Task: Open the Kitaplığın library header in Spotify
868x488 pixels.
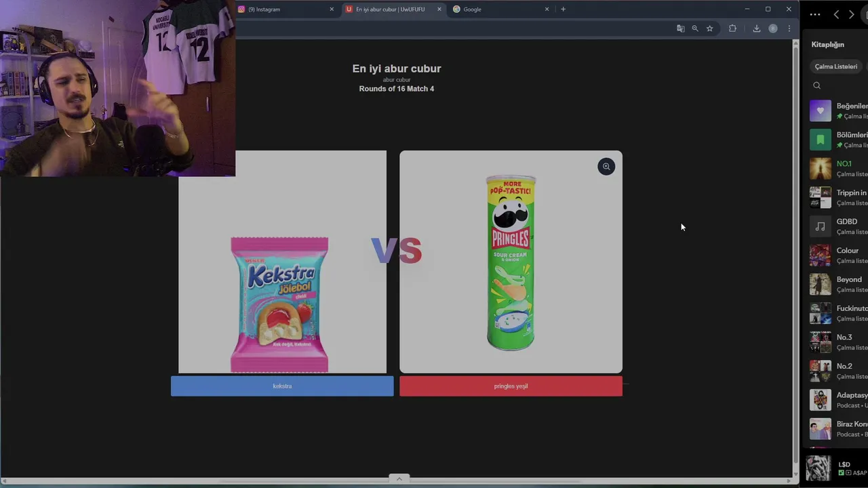Action: click(x=828, y=45)
